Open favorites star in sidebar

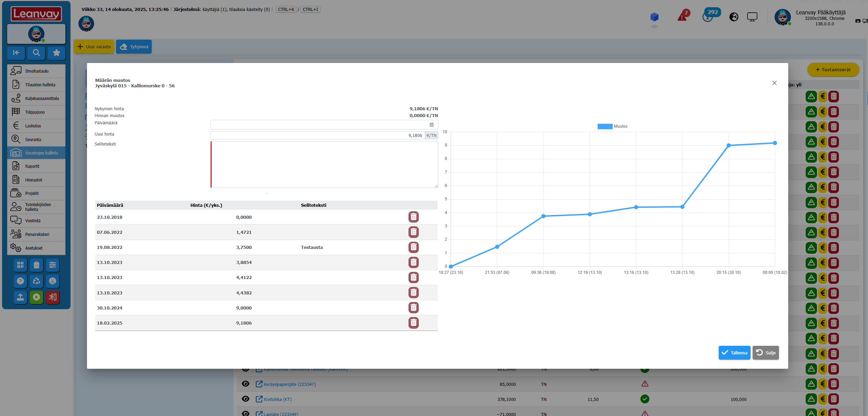coord(56,53)
